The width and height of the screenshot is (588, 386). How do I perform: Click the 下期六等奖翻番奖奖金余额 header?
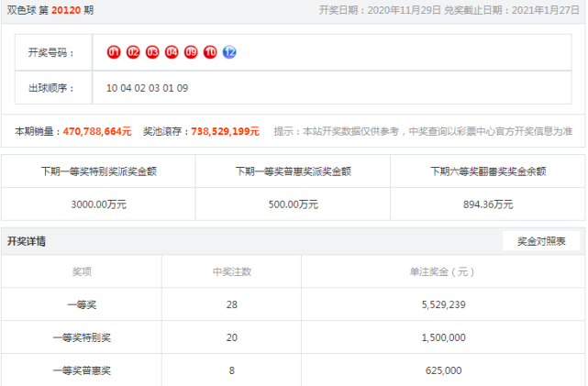tap(488, 171)
